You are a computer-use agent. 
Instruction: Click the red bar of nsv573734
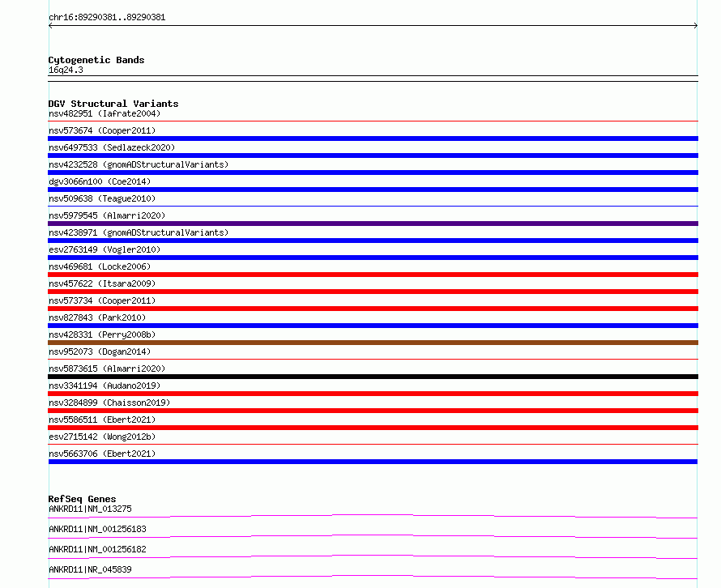pos(373,309)
